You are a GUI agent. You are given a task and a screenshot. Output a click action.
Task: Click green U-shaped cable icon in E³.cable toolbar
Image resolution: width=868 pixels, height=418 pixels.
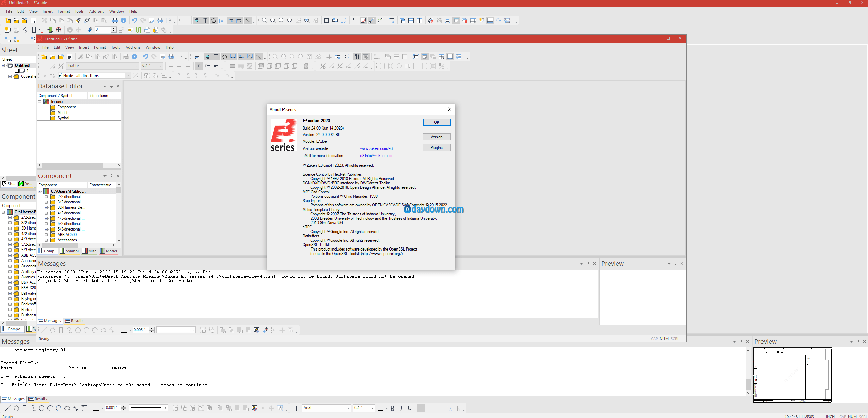coord(138,30)
